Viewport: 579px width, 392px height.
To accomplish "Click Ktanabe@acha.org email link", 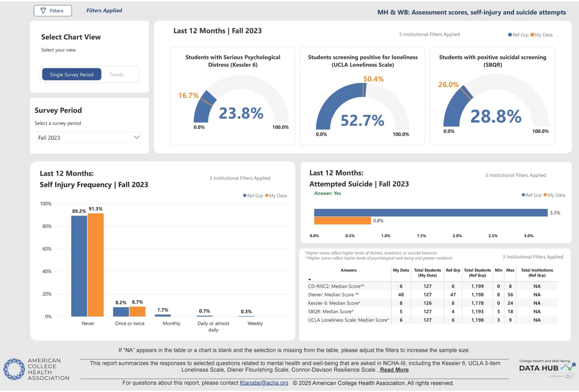I will click(x=264, y=383).
